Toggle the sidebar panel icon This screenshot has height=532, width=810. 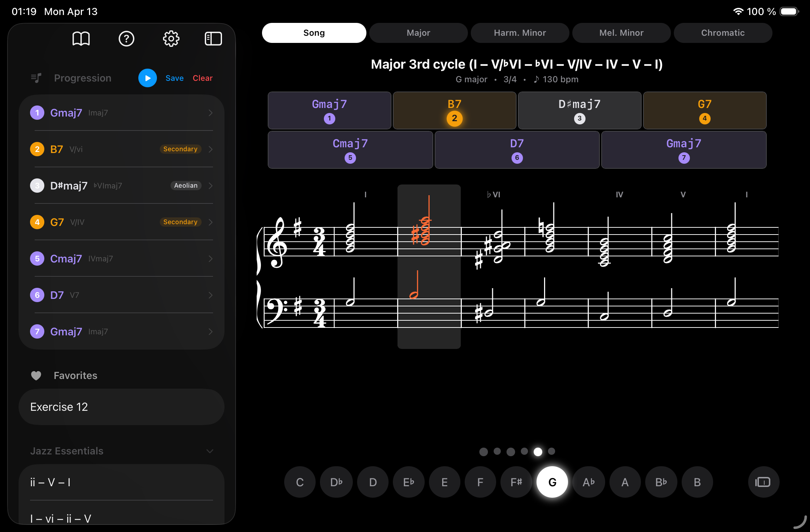pyautogui.click(x=213, y=39)
